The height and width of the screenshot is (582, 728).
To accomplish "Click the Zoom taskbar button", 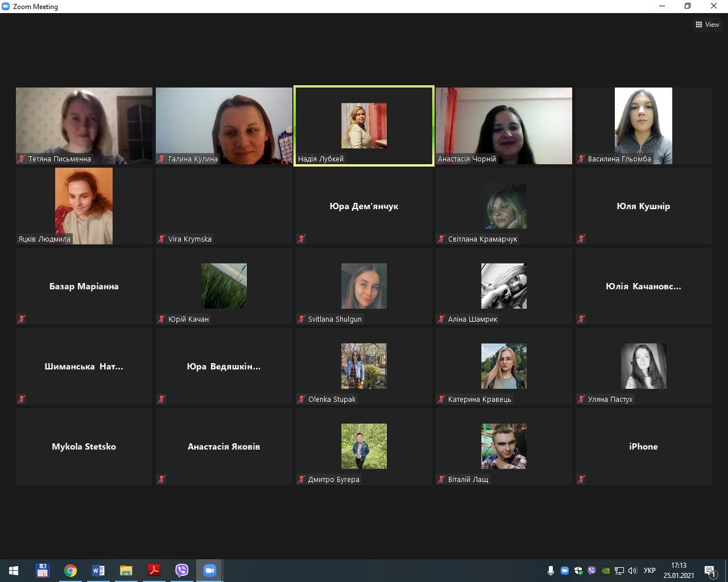I will [209, 570].
